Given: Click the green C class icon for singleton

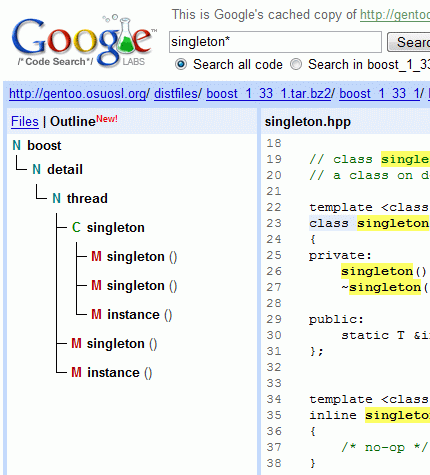Looking at the screenshot, I should (x=76, y=227).
